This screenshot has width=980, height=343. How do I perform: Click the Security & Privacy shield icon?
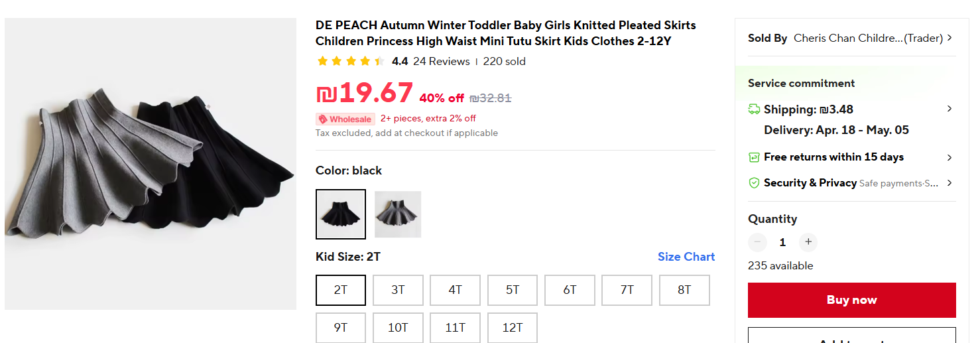pos(754,183)
